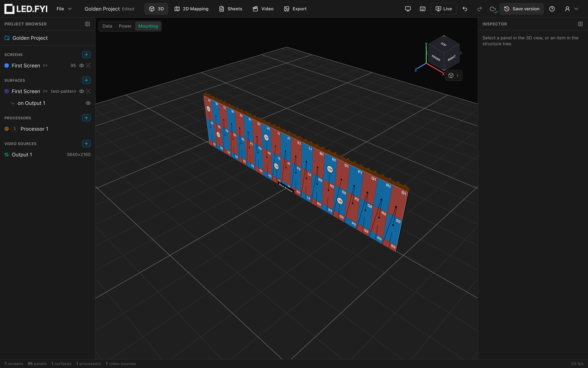Focus camera on First Screen in Screens
Image resolution: width=588 pixels, height=368 pixels.
tap(88, 66)
